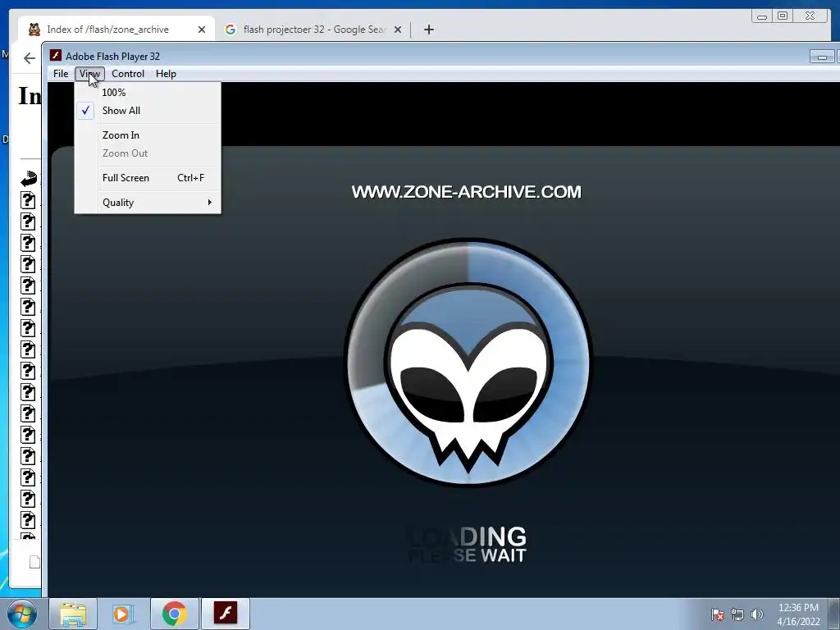Switch to the Index of /flash/zone_archive tab
The width and height of the screenshot is (840, 630).
coord(116,30)
